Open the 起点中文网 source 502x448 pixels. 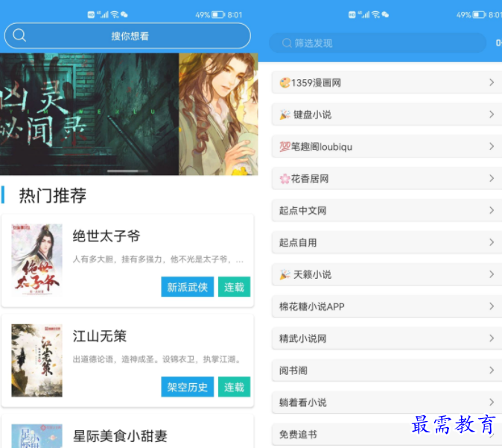[387, 210]
